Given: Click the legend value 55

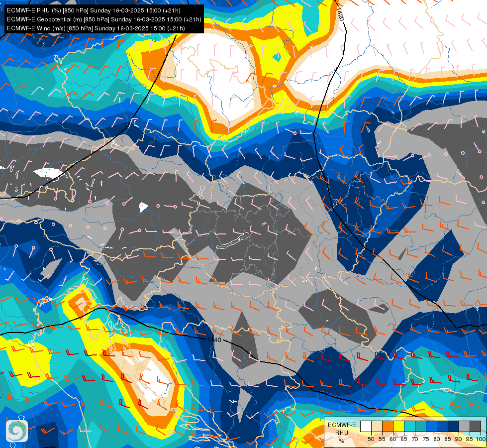Looking at the screenshot, I should click(x=382, y=439).
